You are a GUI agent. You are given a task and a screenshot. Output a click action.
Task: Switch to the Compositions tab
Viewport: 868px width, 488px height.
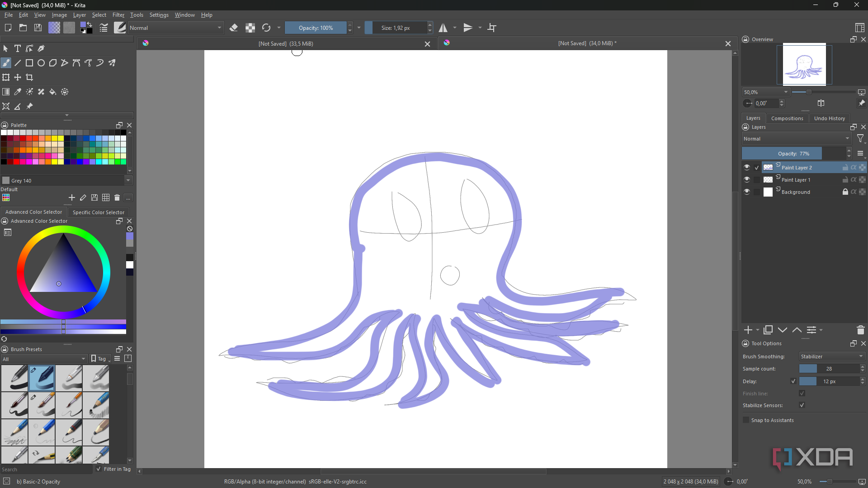click(787, 118)
